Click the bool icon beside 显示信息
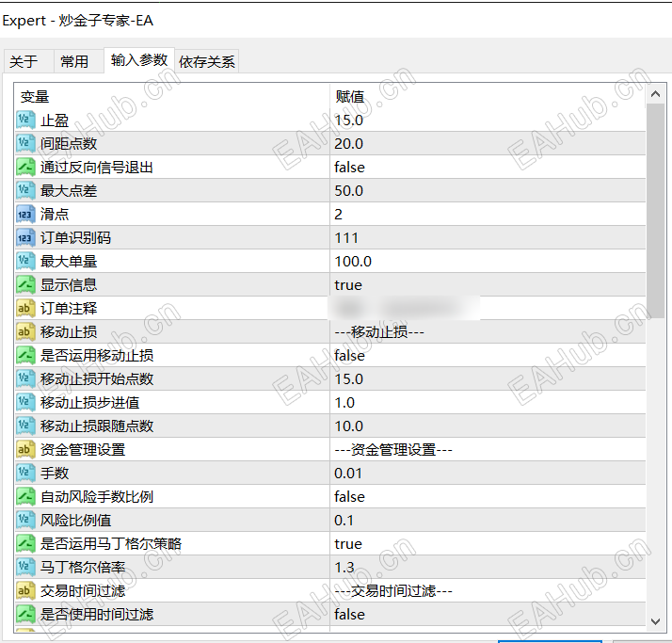Image resolution: width=672 pixels, height=643 pixels. (25, 285)
